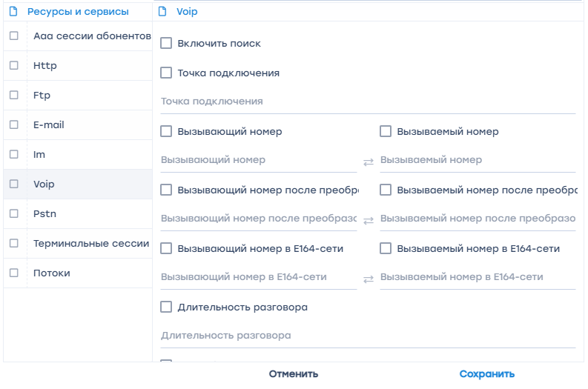
Task: Open Терминальные сессии in the list
Action: click(x=90, y=244)
